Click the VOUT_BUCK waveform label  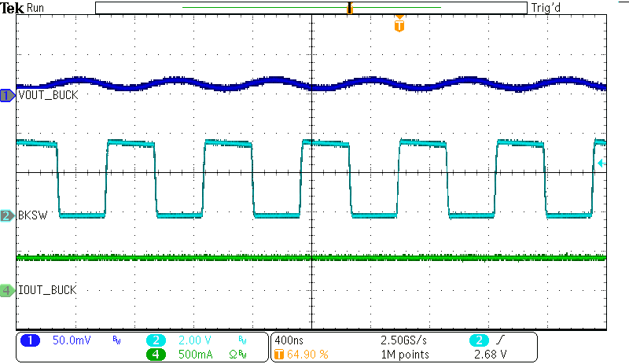coord(47,95)
